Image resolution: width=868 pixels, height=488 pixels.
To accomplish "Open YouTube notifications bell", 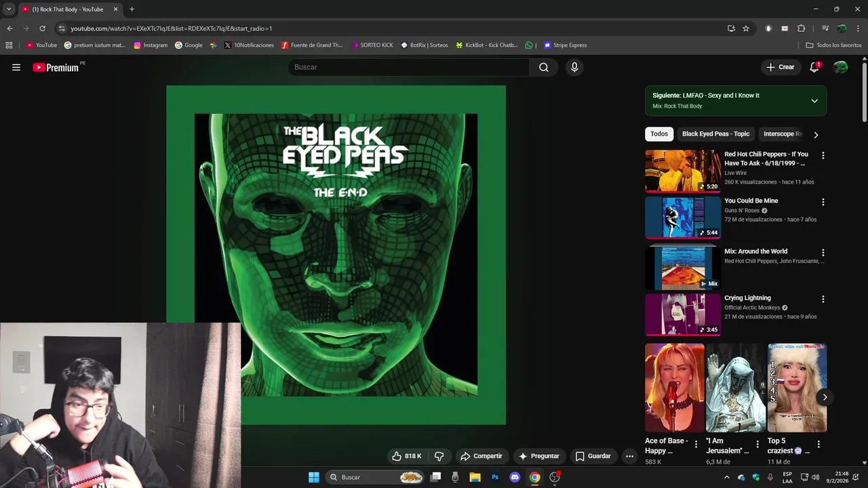I will pos(814,67).
